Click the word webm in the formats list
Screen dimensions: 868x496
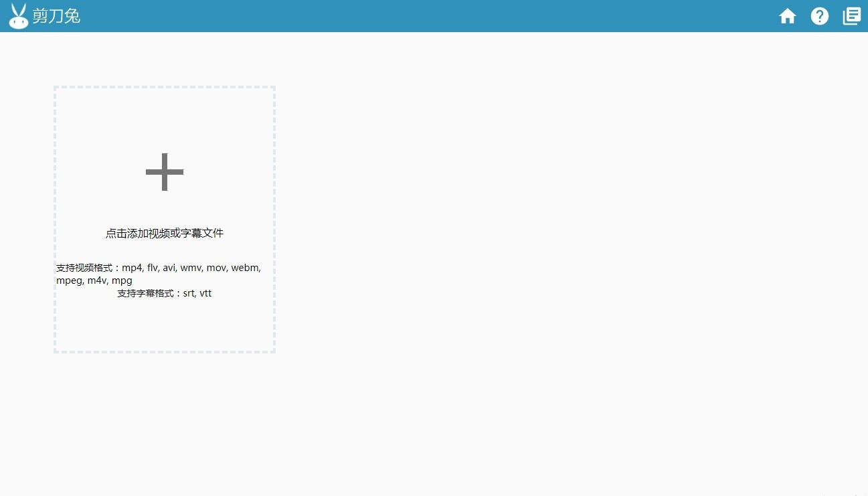point(246,268)
